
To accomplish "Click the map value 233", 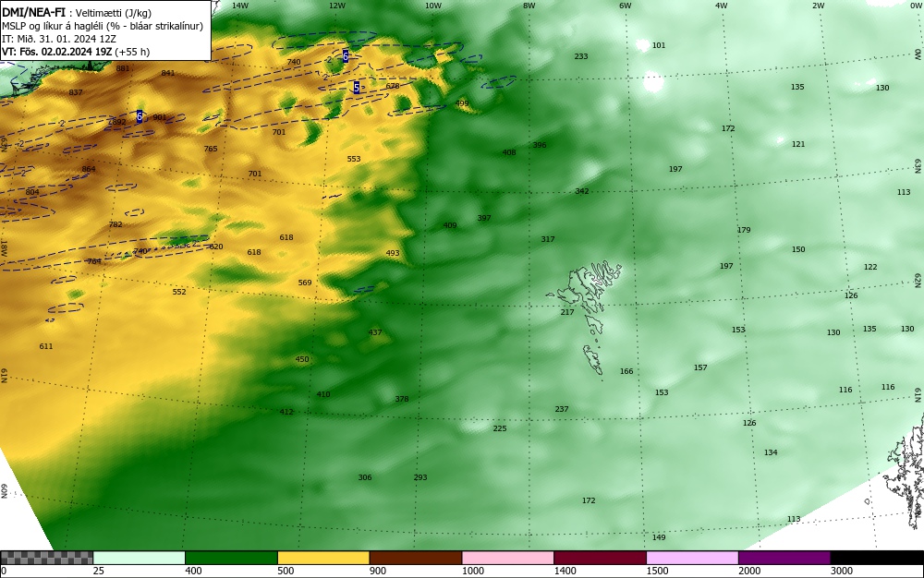I will coord(581,56).
